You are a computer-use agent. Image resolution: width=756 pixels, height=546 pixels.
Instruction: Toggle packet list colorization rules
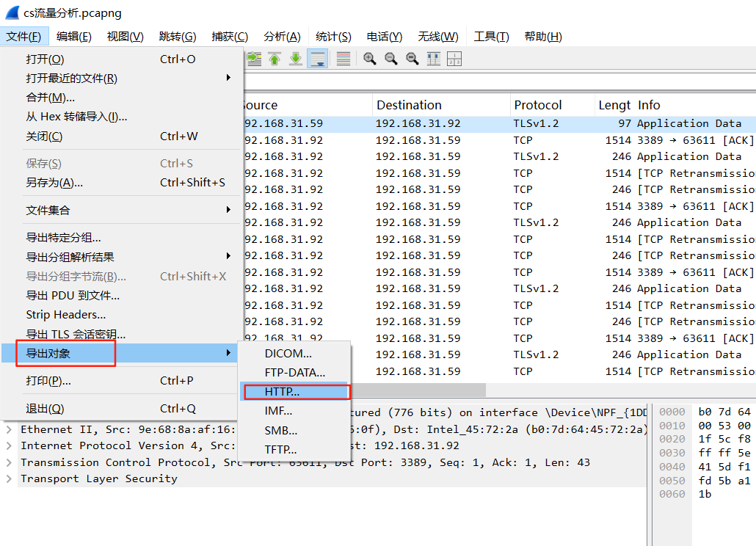344,59
